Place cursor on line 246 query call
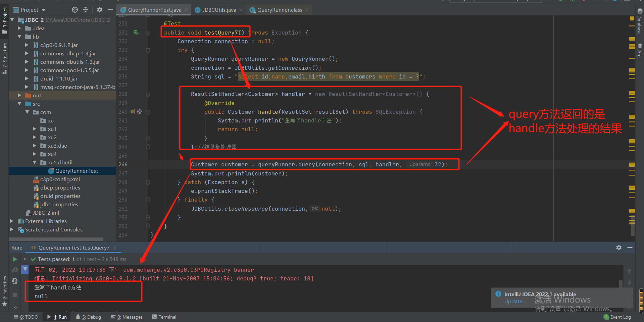 pyautogui.click(x=319, y=164)
